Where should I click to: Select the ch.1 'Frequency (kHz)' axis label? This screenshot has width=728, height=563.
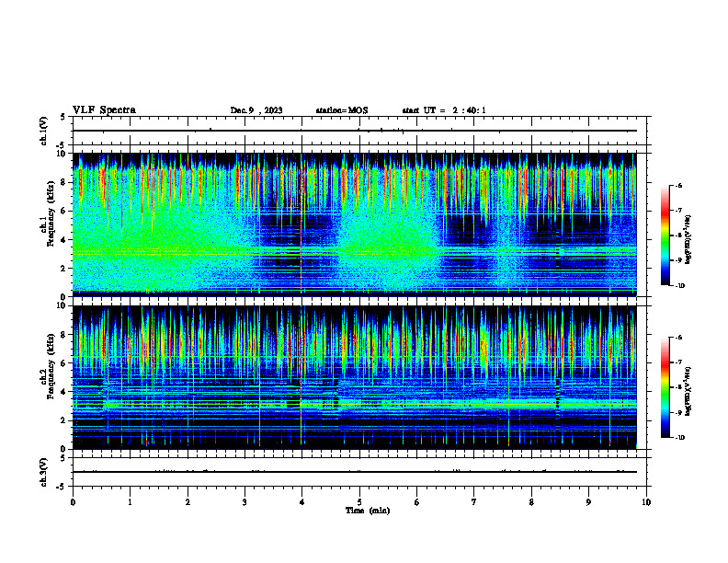pos(50,213)
